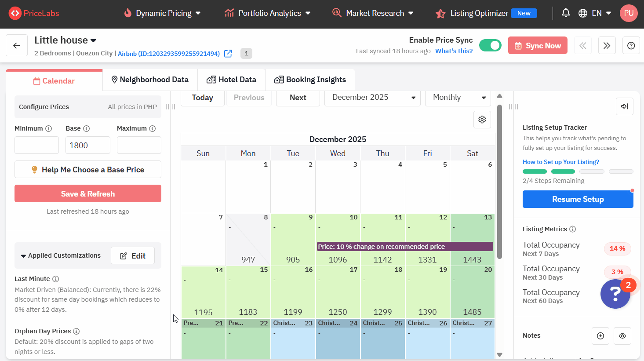Image resolution: width=644 pixels, height=361 pixels.
Task: Open listing in Airbnb external link icon
Action: [x=228, y=54]
